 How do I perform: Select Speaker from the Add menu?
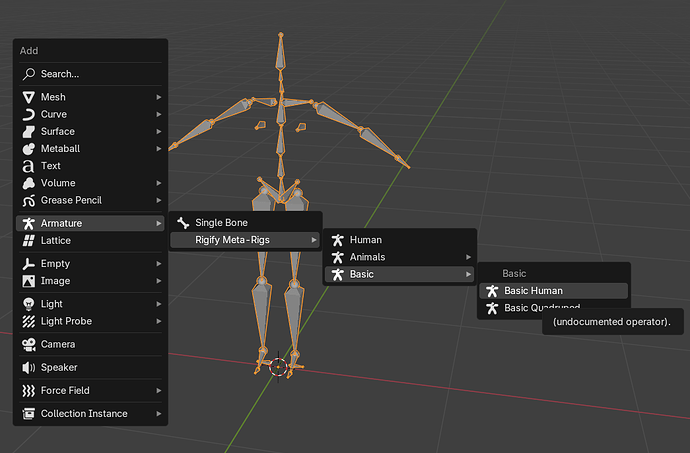tap(90, 367)
